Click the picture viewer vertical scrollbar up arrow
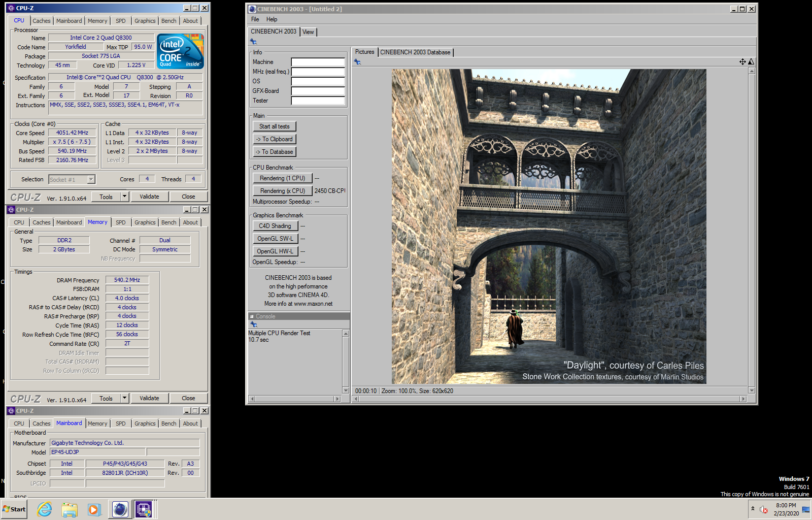This screenshot has height=520, width=812. [752, 71]
